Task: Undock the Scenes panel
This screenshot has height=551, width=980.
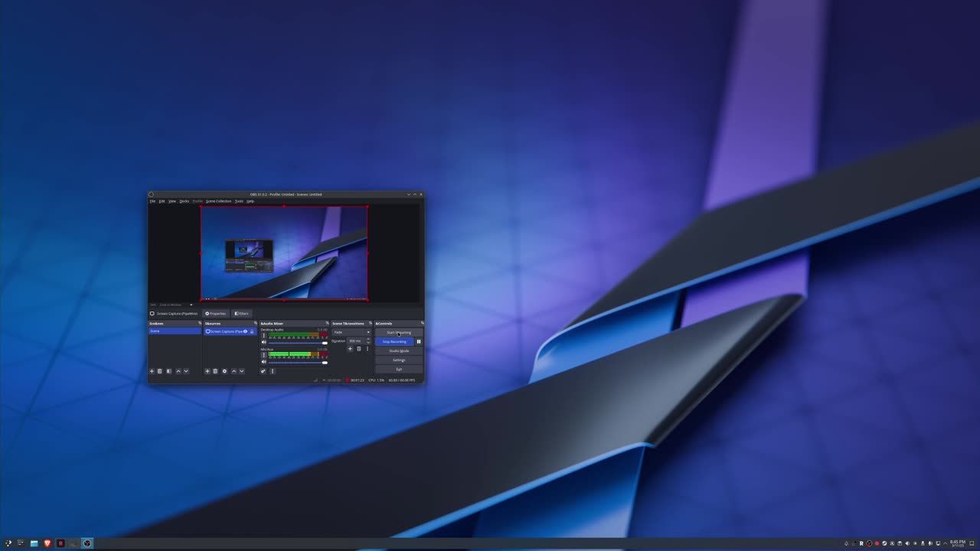Action: 200,323
